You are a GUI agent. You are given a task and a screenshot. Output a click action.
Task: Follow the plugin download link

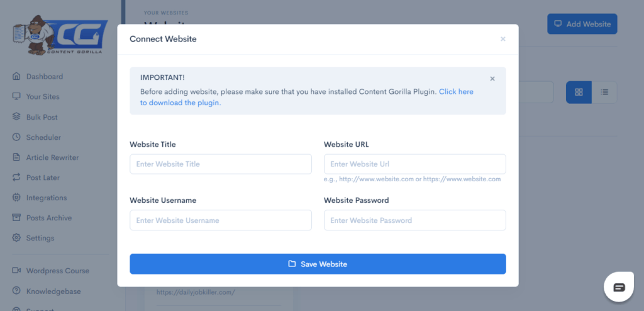point(456,92)
